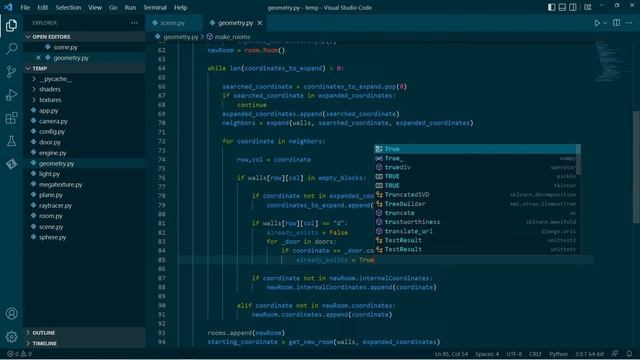The image size is (640, 360).
Task: Open the Terminal menu
Action: tap(155, 7)
